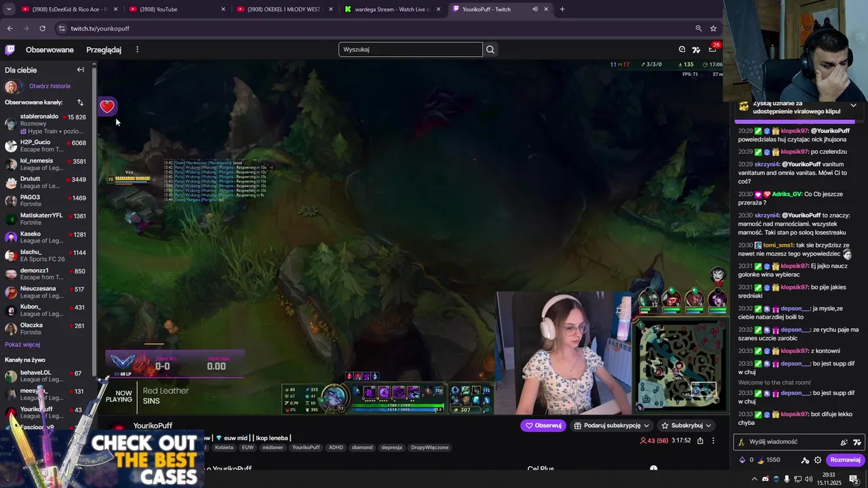
Task: Switch to the wardega Stream tab
Action: tap(393, 9)
